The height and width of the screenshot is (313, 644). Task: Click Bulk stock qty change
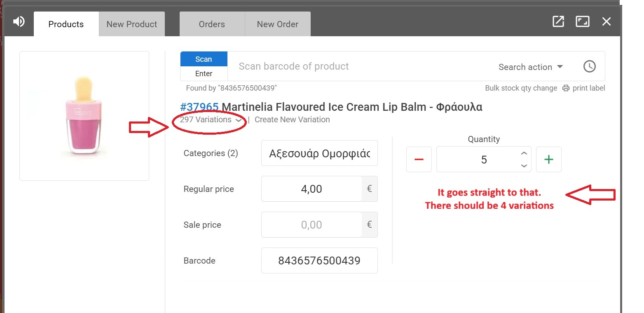(521, 88)
